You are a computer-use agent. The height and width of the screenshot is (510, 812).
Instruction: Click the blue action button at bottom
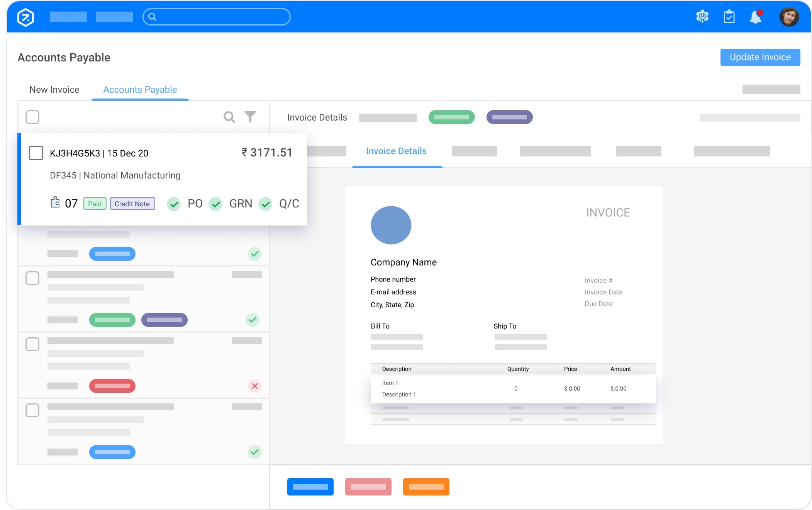(x=310, y=487)
